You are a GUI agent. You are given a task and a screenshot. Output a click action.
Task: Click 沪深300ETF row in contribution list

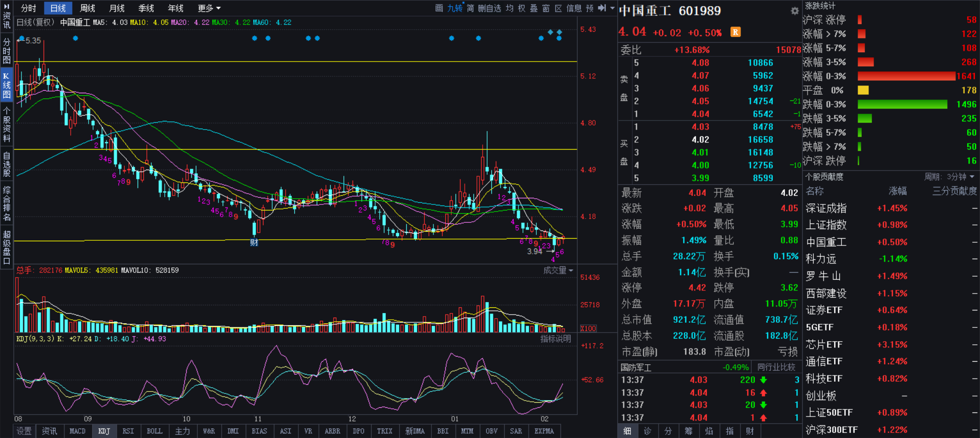click(x=891, y=430)
